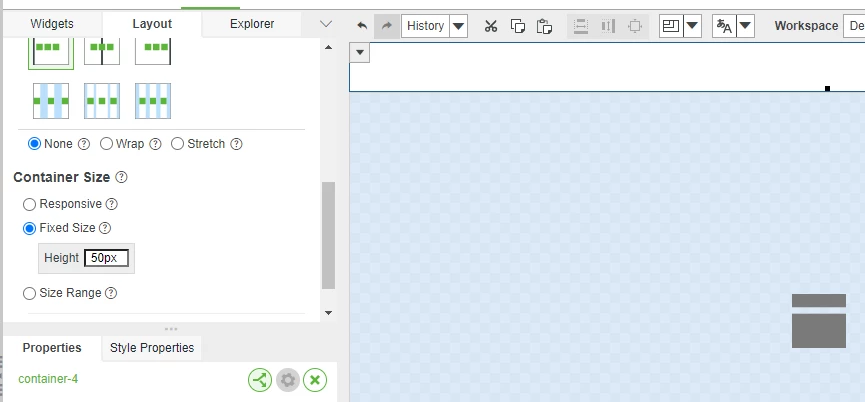The width and height of the screenshot is (865, 402).
Task: Choose the Size Range radio button
Action: point(29,293)
